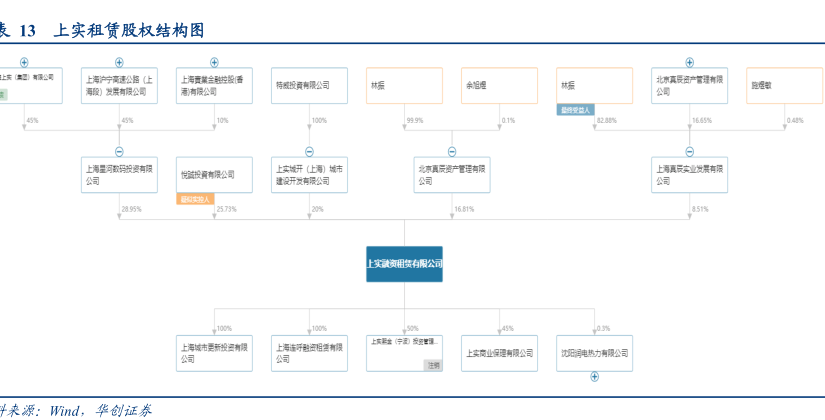Image resolution: width=825 pixels, height=420 pixels.
Task: Click the 82.88% share label
Action: pyautogui.click(x=607, y=121)
